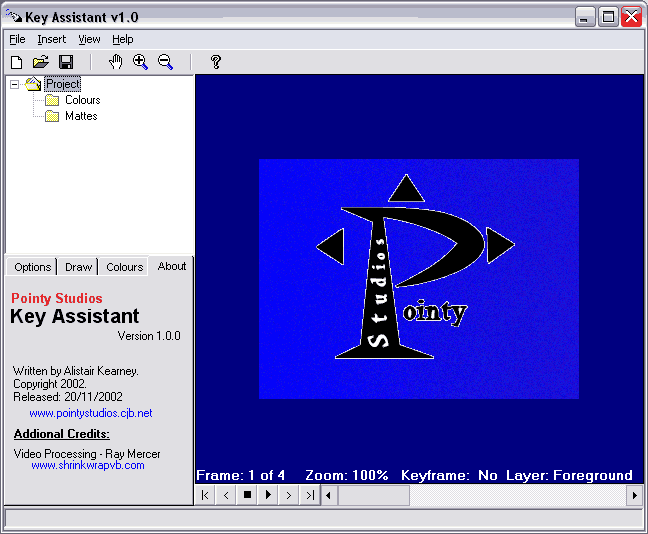Image resolution: width=648 pixels, height=534 pixels.
Task: Open the File menu
Action: pos(17,40)
